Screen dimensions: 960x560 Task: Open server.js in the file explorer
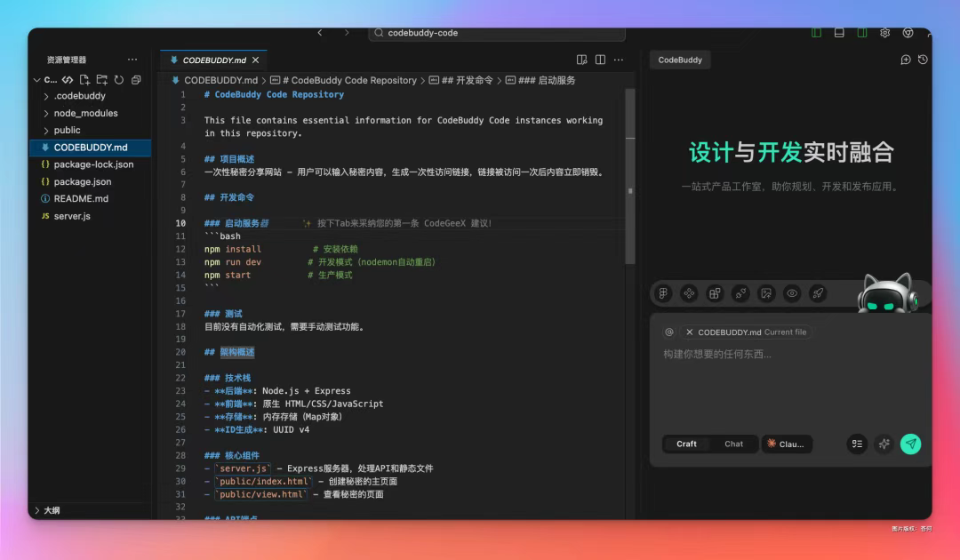pos(72,216)
